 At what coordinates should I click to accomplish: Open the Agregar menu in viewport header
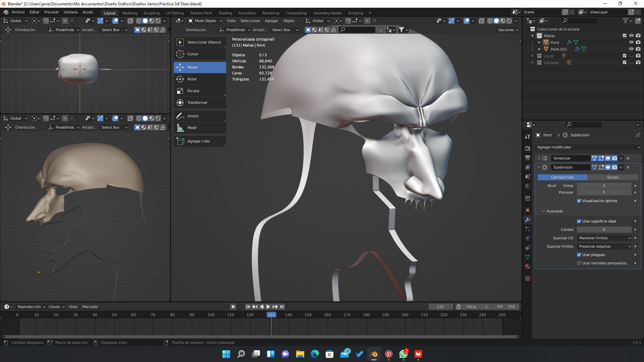(271, 21)
